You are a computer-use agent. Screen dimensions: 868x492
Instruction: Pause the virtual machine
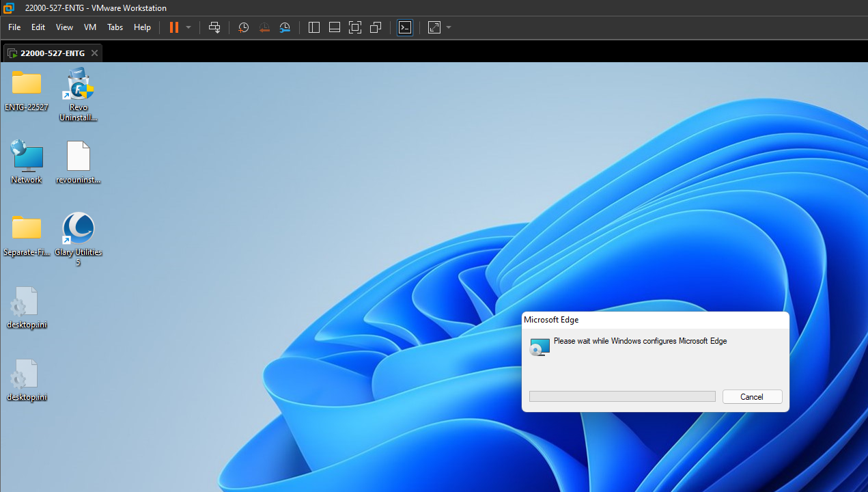pyautogui.click(x=174, y=27)
